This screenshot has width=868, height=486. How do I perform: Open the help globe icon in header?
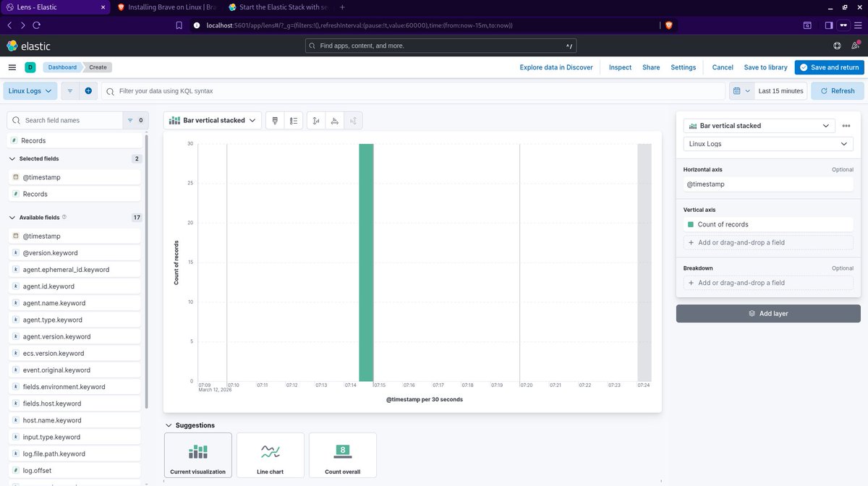(837, 46)
